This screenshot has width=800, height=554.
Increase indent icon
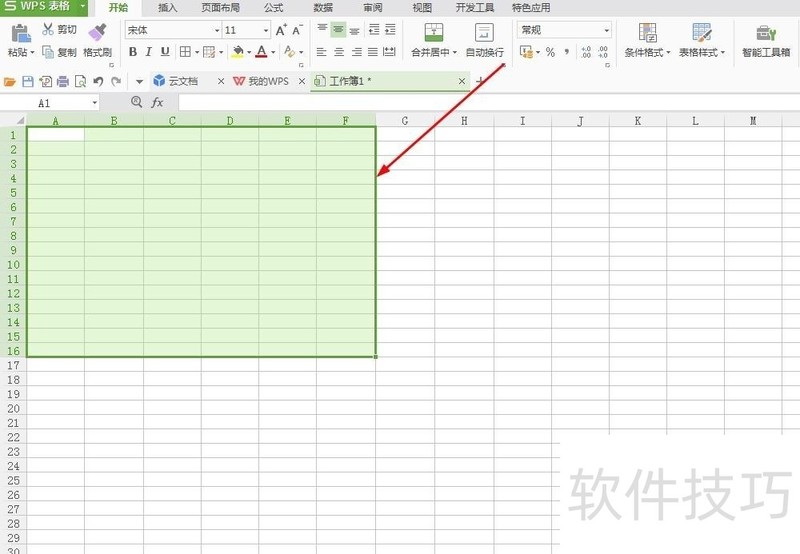(390, 30)
